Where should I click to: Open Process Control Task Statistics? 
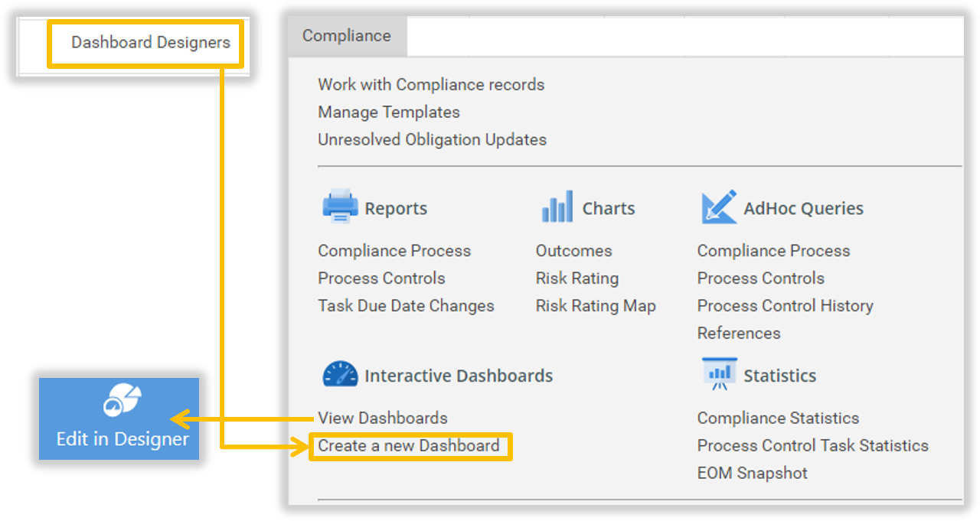pyautogui.click(x=812, y=446)
